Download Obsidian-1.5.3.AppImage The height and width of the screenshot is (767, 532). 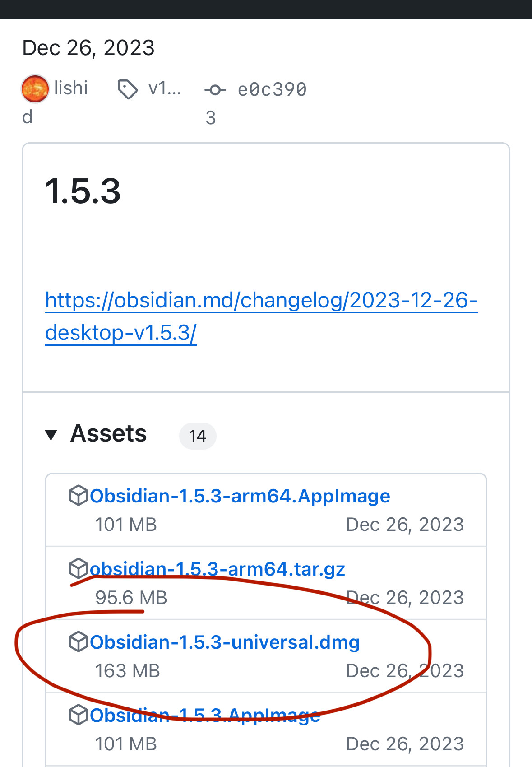(x=205, y=716)
